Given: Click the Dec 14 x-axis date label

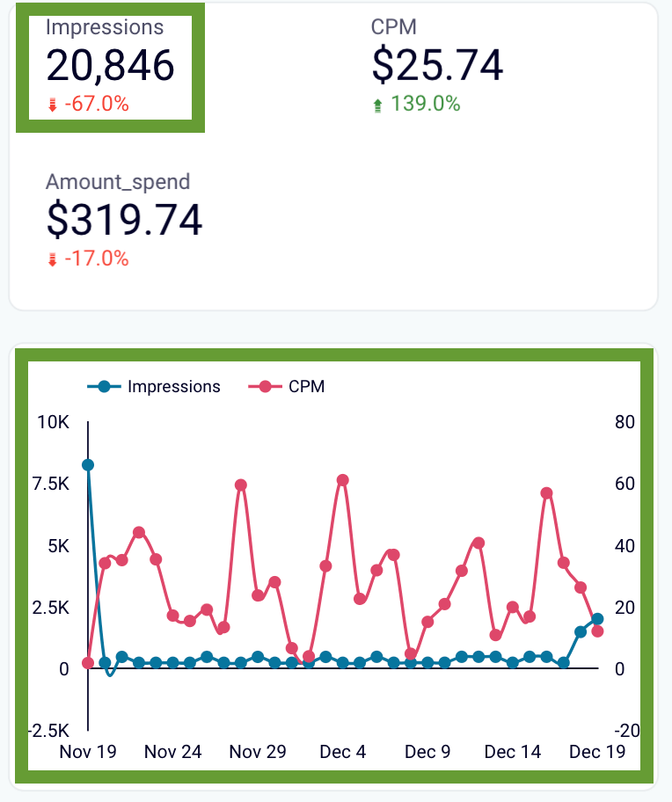Looking at the screenshot, I should [513, 752].
